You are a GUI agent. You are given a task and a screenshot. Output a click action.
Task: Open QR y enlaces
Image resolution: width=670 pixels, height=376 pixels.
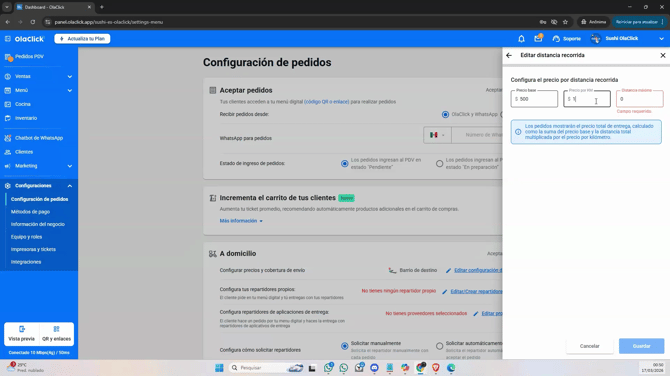(x=56, y=334)
